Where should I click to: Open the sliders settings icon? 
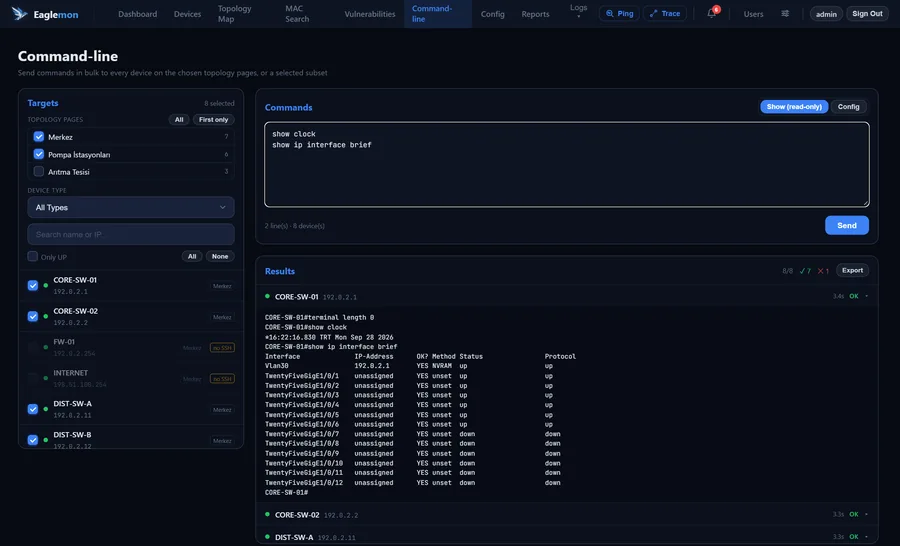[x=785, y=14]
